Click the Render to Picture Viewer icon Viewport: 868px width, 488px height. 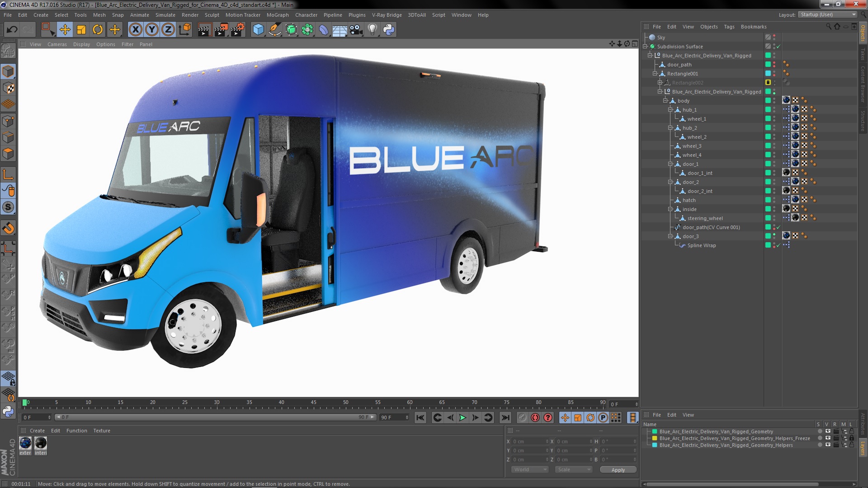[221, 30]
